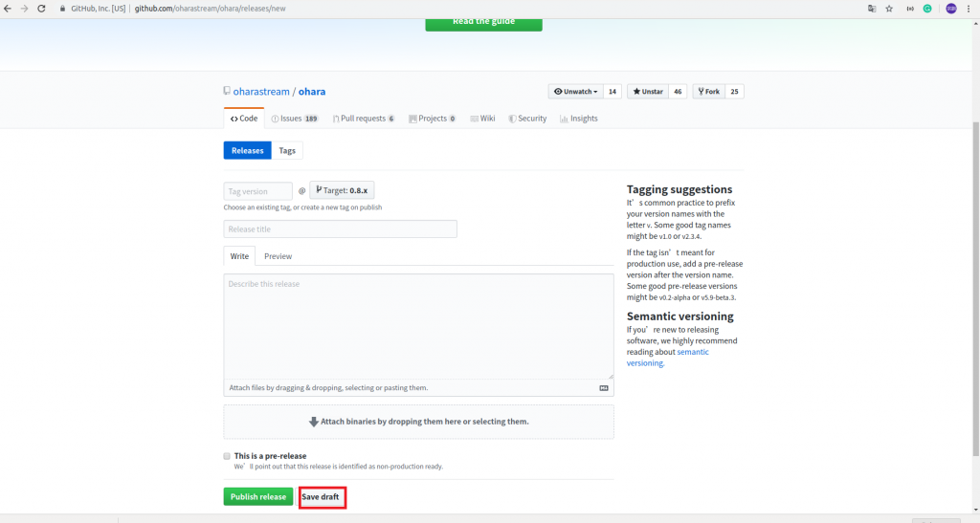Select the Tags button
The height and width of the screenshot is (523, 980).
pyautogui.click(x=287, y=150)
